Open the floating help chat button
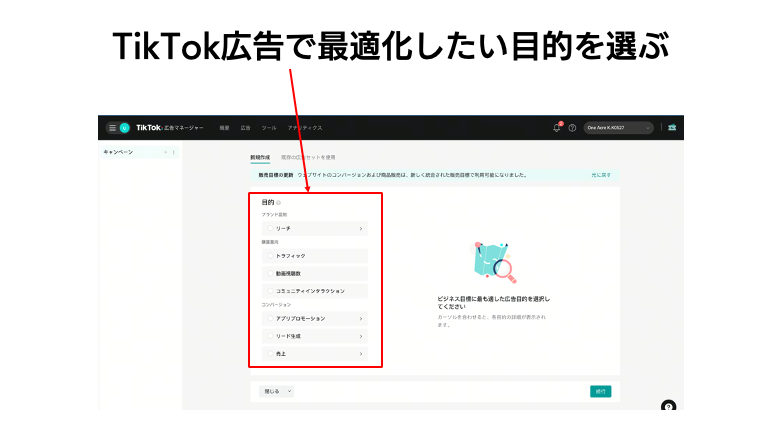The image size is (782, 438). [668, 406]
